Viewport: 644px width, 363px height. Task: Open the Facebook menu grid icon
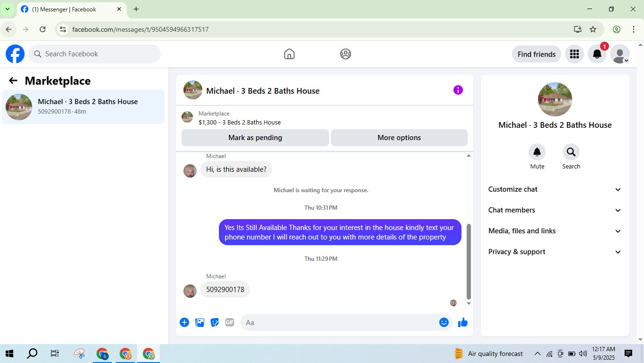[574, 54]
